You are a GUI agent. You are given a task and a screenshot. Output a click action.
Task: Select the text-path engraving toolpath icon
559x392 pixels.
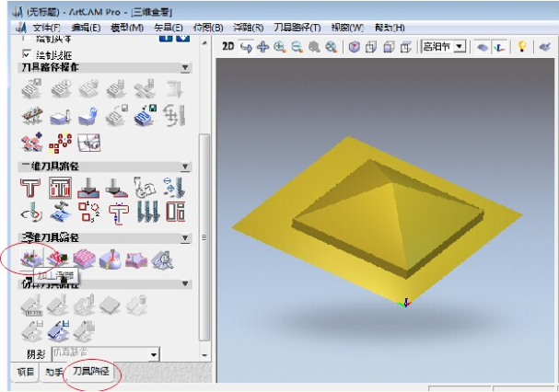pos(146,188)
